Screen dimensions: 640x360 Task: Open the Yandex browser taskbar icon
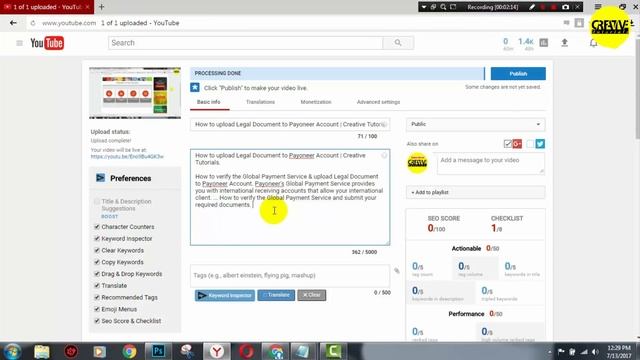[217, 351]
